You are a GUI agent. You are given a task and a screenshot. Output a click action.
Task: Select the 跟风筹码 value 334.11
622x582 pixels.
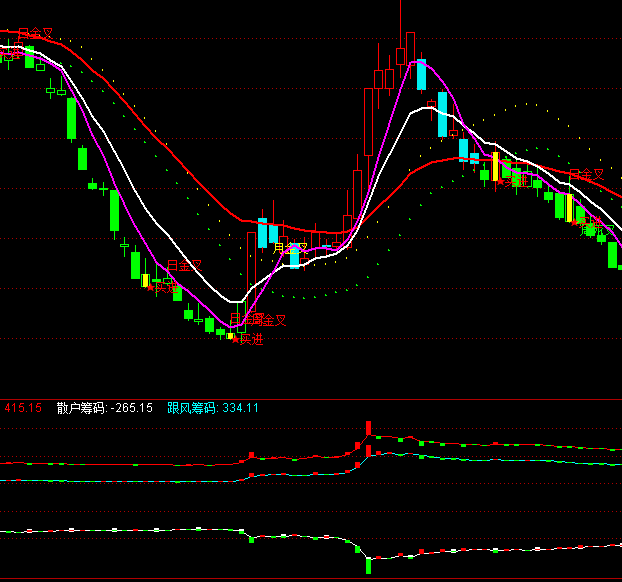(241, 408)
